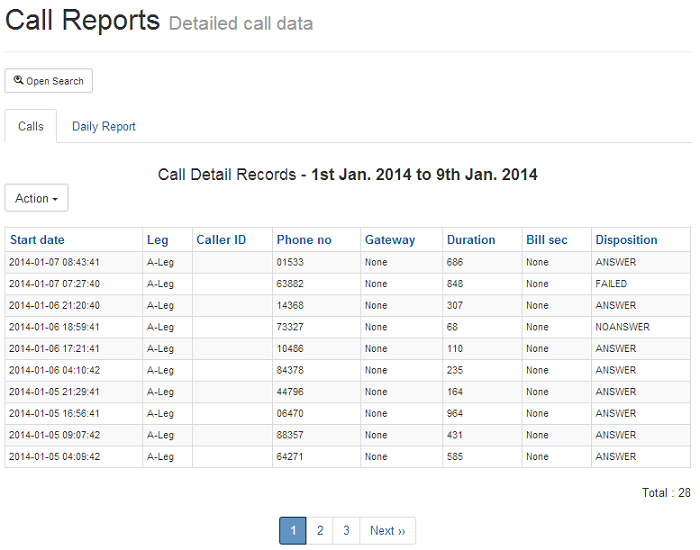The image size is (700, 550).
Task: Click phone number 84378
Action: [290, 370]
